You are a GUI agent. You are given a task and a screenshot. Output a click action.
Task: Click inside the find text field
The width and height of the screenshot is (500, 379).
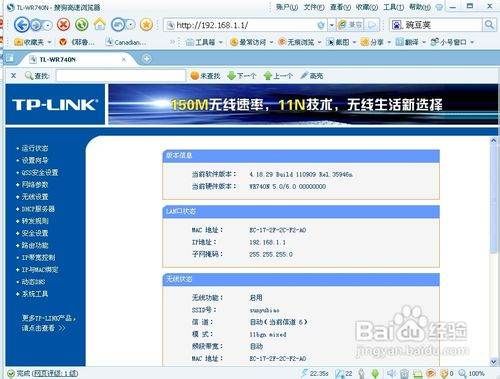pos(121,76)
